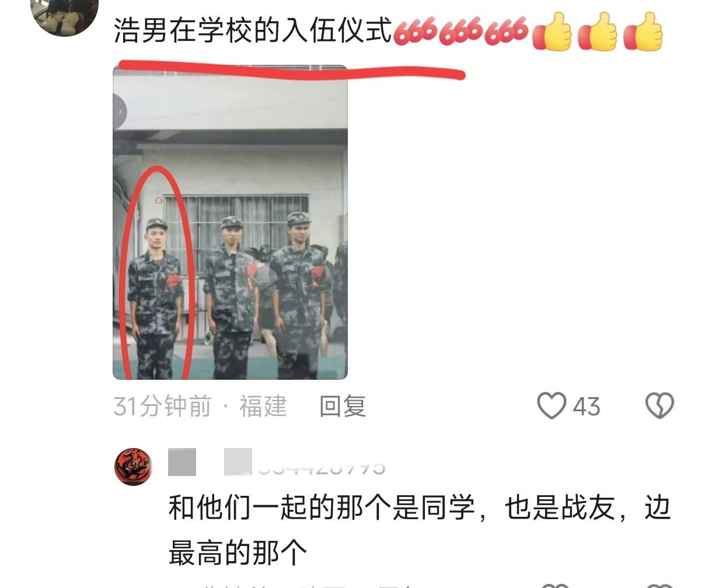Image resolution: width=712 pixels, height=588 pixels.
Task: Open the military enlistment photo thumbnail
Action: [230, 222]
